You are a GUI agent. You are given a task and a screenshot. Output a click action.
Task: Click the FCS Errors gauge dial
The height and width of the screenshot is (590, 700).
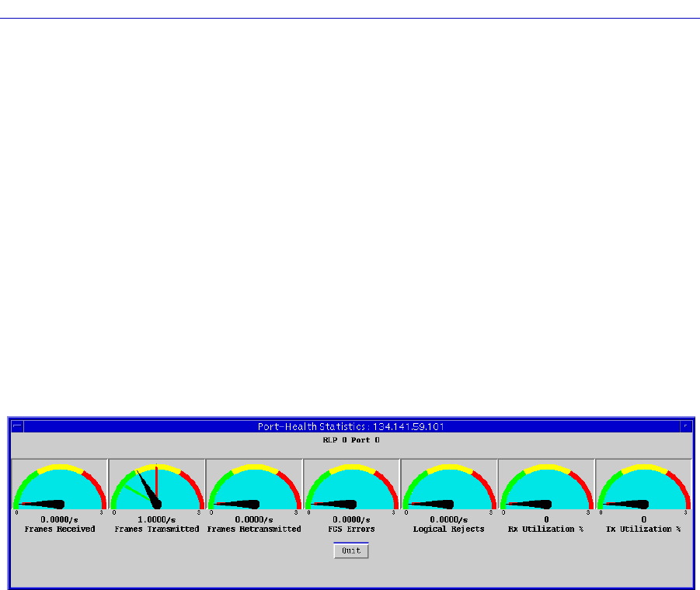click(x=351, y=487)
